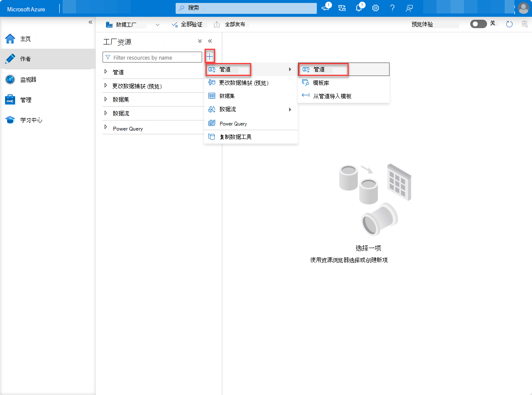Open the Home (主页) page icon
Screen dimensions: 532x395
pos(10,39)
